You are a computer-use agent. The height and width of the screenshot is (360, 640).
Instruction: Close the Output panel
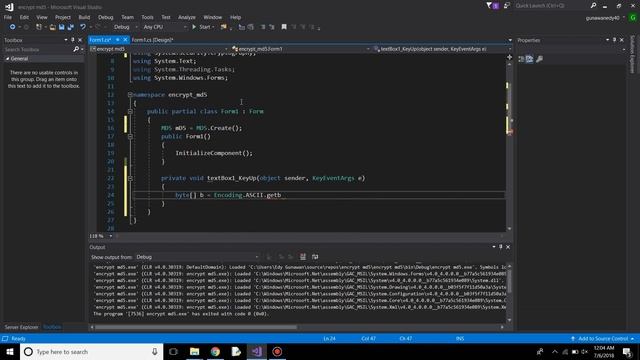click(508, 247)
